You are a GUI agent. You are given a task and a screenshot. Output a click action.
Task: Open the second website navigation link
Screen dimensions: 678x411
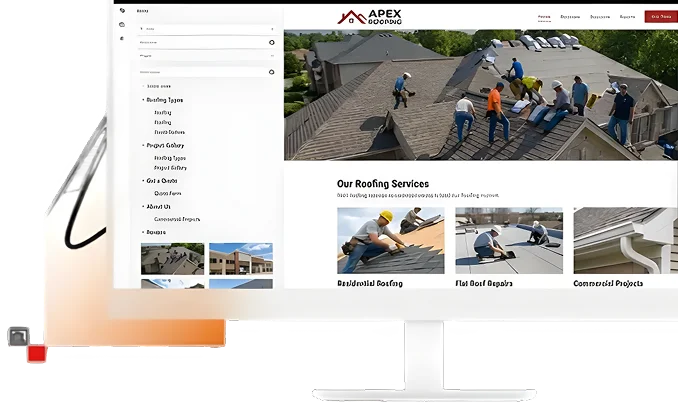570,17
